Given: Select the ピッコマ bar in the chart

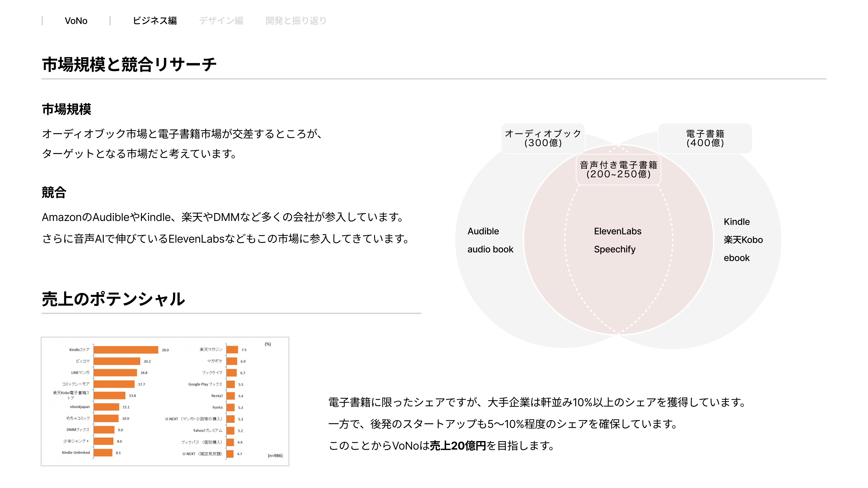Looking at the screenshot, I should pyautogui.click(x=117, y=361).
